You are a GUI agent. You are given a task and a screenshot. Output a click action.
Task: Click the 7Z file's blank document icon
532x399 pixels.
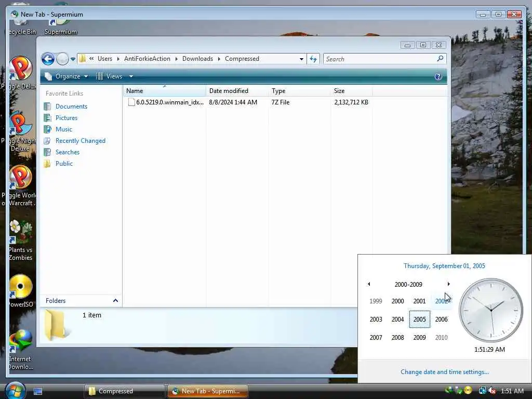pyautogui.click(x=131, y=102)
